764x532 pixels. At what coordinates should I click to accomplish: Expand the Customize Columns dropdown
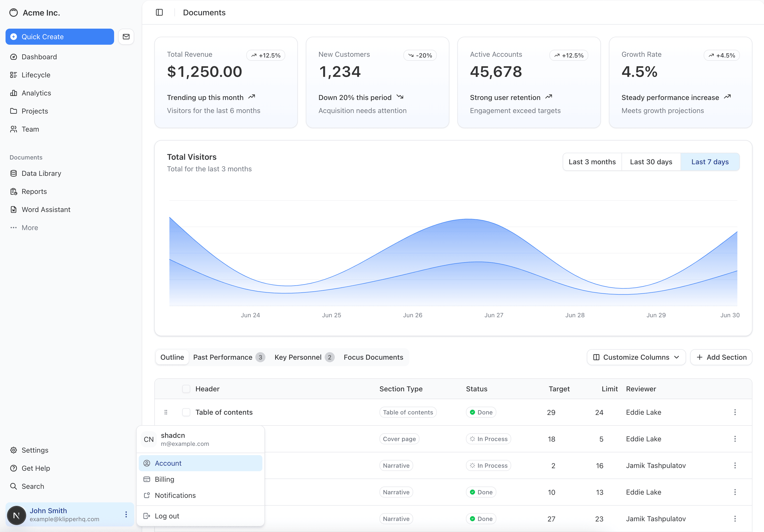pos(636,357)
